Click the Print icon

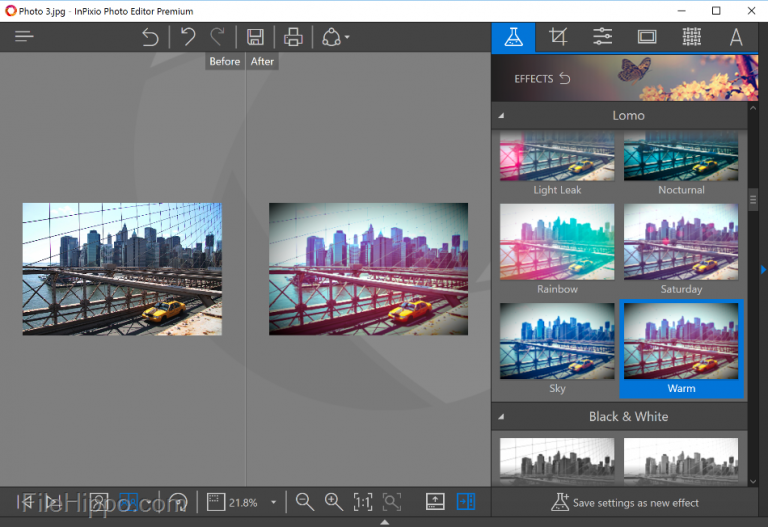(x=293, y=37)
